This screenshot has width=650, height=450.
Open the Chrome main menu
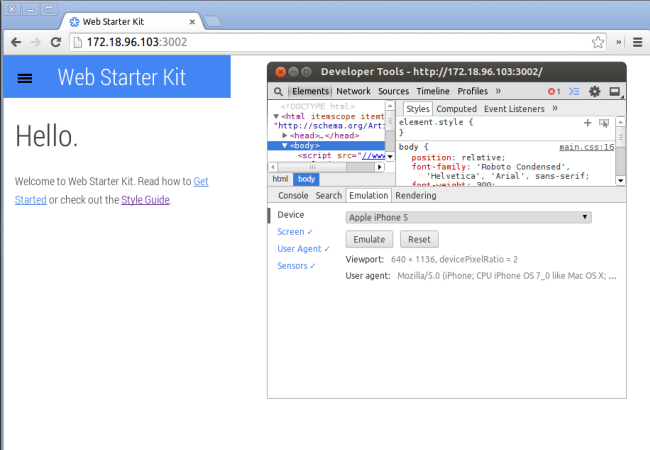click(x=637, y=42)
